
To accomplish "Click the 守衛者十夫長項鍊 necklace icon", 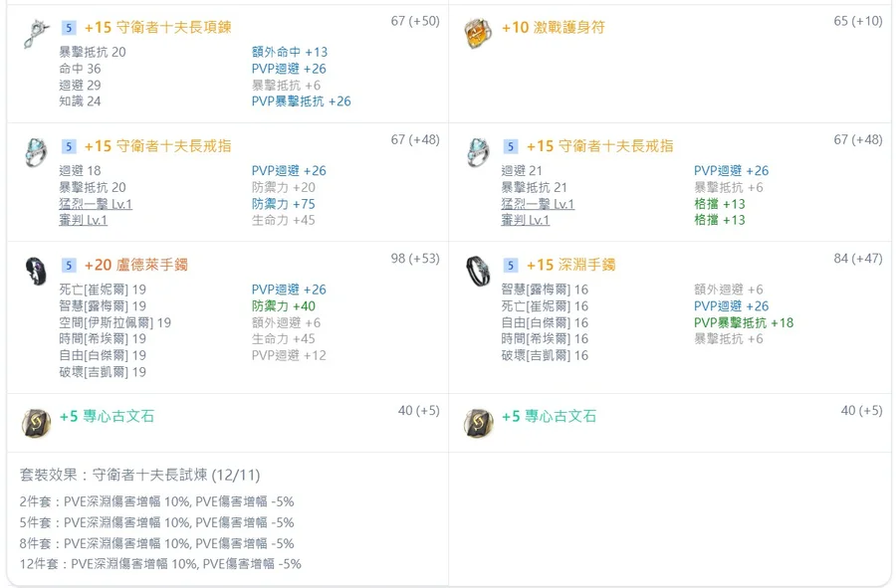I will pos(36,34).
